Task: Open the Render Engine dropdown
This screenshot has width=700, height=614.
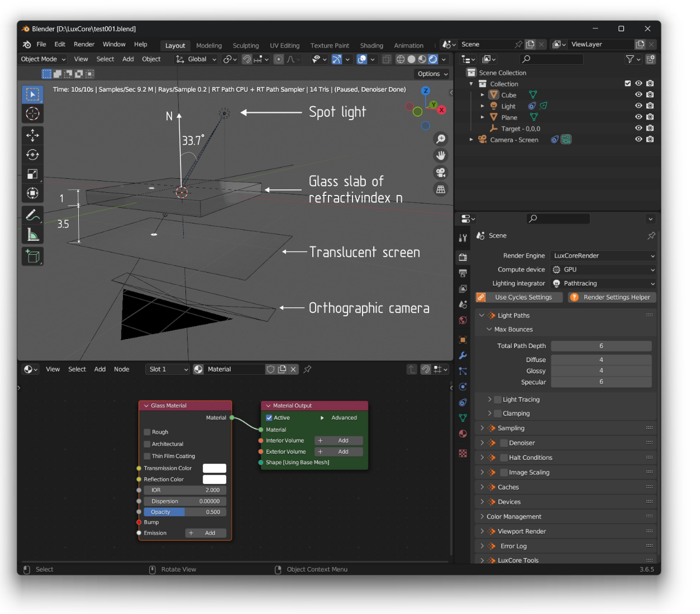Action: [x=603, y=256]
